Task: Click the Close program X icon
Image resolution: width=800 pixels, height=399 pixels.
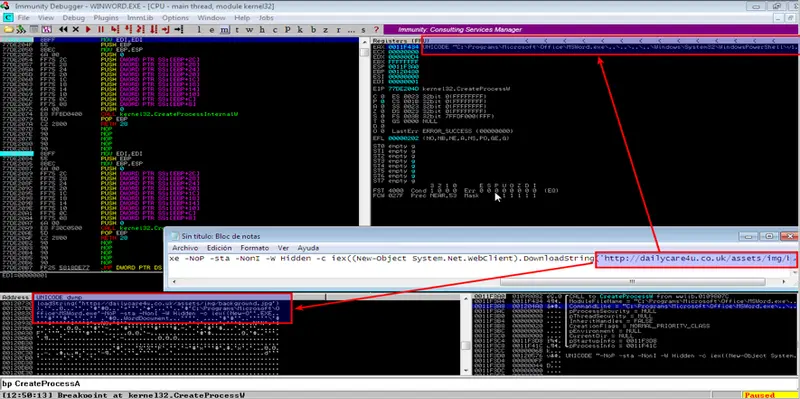Action: click(x=76, y=30)
